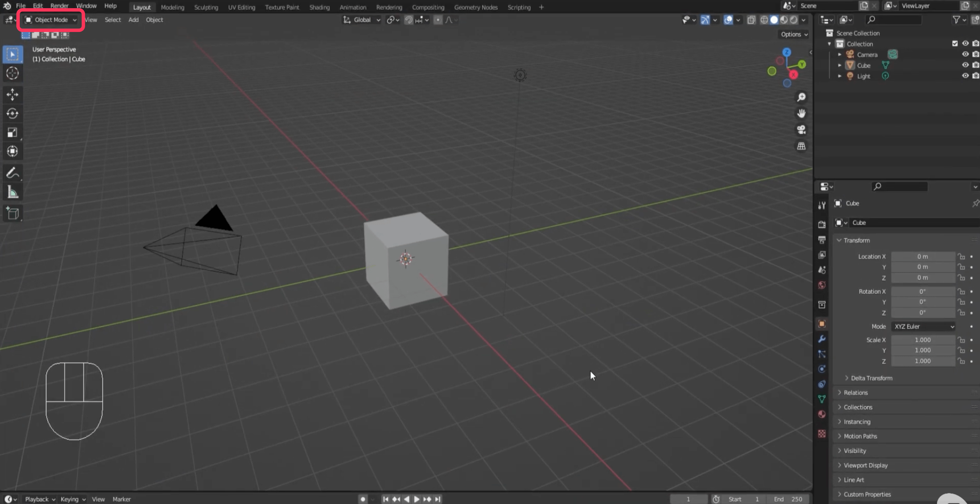The width and height of the screenshot is (980, 504).
Task: Expand the Delta Transform section
Action: pyautogui.click(x=871, y=378)
